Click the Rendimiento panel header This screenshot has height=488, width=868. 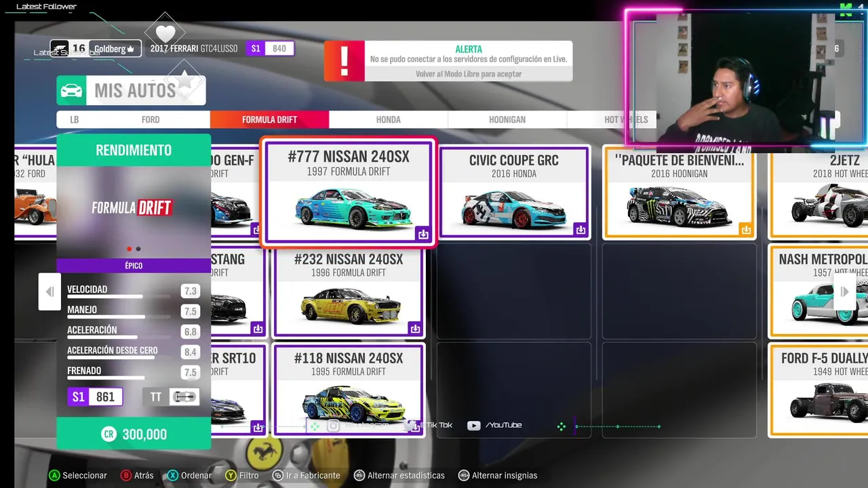[x=134, y=150]
